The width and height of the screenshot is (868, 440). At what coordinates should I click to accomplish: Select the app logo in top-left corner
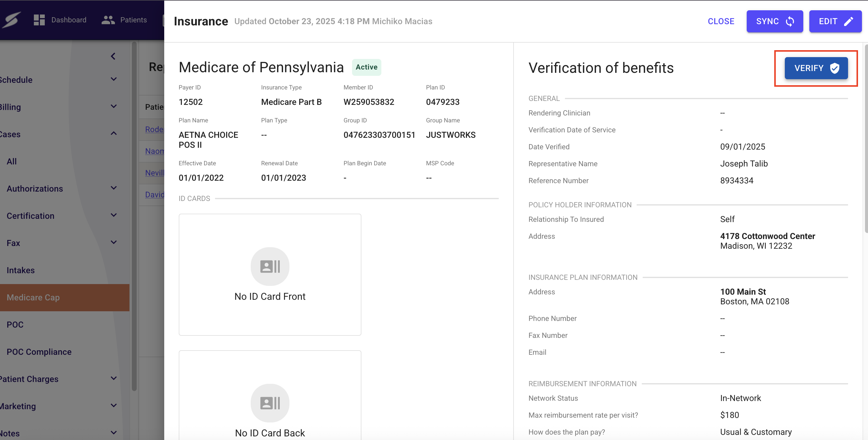(12, 20)
